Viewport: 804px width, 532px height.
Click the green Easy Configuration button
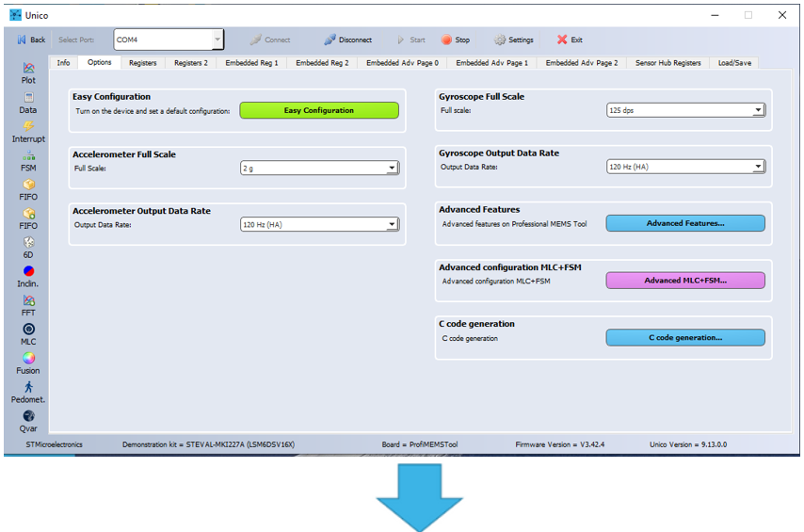tap(319, 110)
